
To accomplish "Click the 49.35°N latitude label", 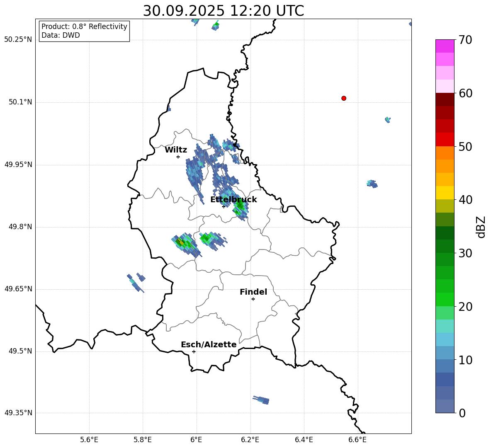I will tap(18, 413).
